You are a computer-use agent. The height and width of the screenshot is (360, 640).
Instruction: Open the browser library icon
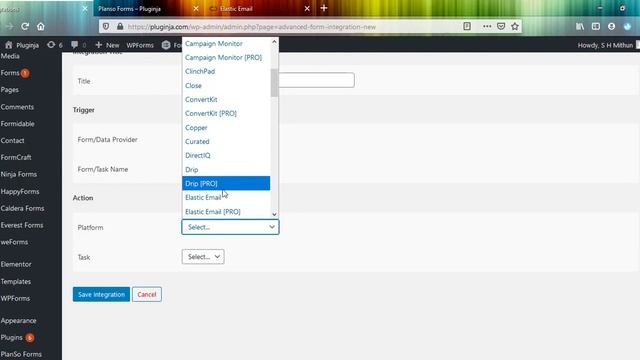(580, 27)
